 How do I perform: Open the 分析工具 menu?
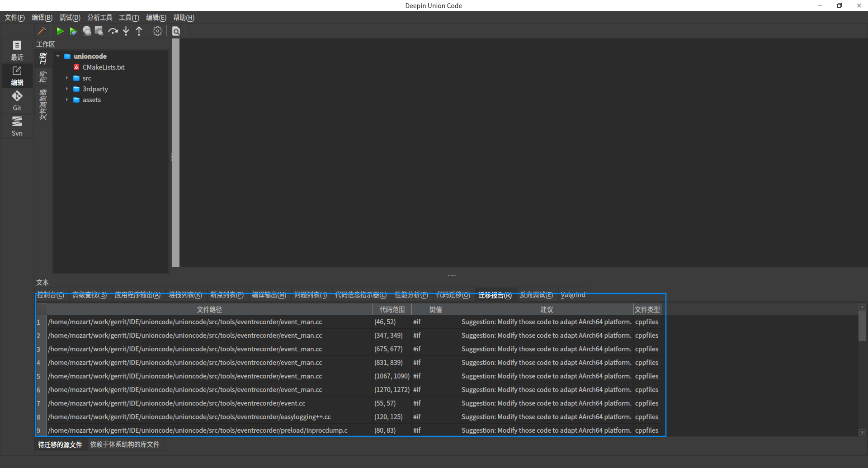tap(99, 18)
